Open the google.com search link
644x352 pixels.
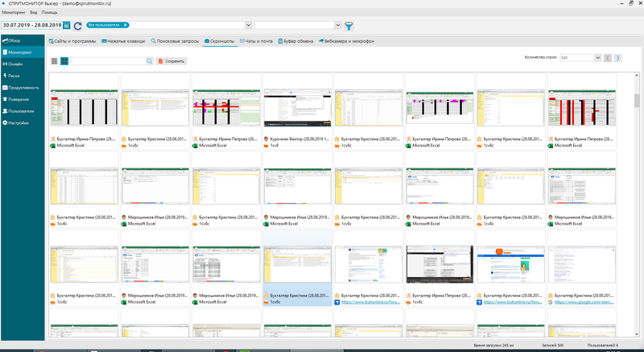tap(584, 302)
